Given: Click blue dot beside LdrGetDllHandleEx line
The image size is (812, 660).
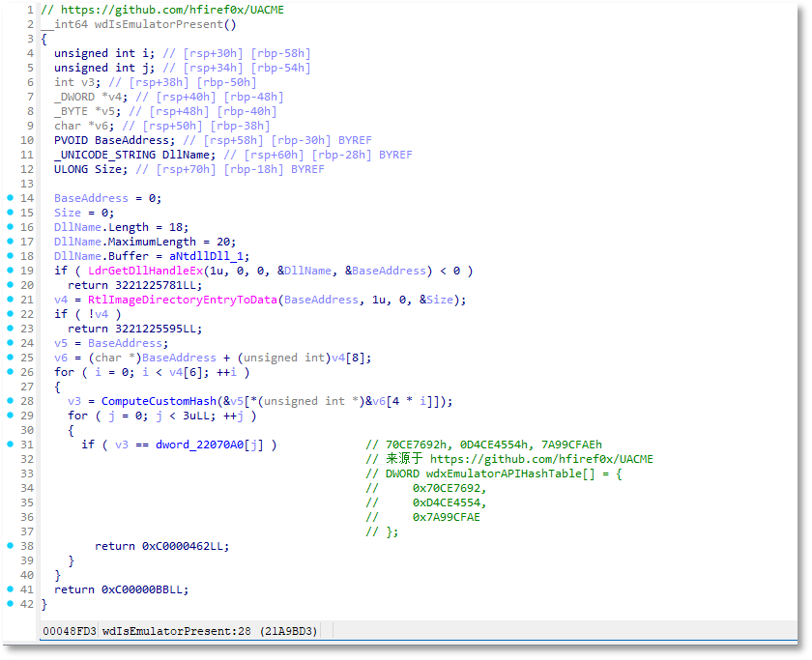Looking at the screenshot, I should coord(11,271).
